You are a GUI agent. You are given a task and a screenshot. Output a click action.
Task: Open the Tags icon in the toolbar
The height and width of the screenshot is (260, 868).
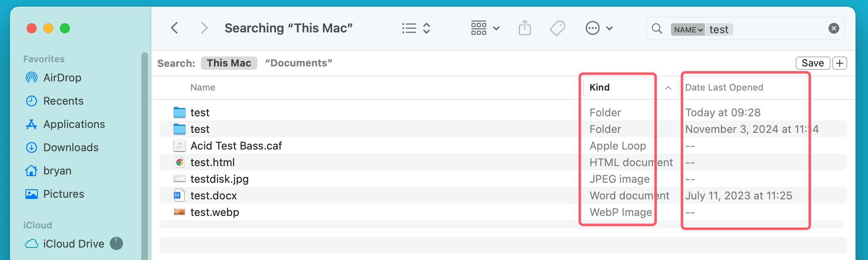(x=557, y=28)
